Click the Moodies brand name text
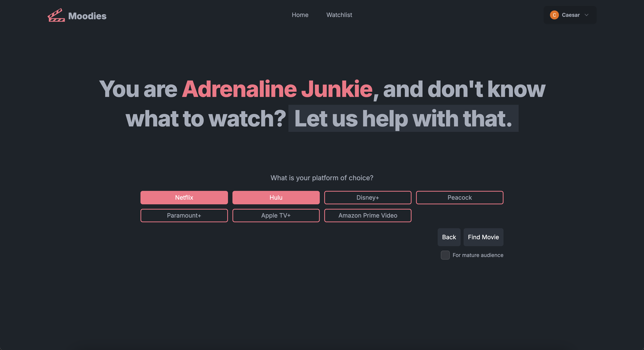Viewport: 644px width, 350px height. pyautogui.click(x=87, y=16)
